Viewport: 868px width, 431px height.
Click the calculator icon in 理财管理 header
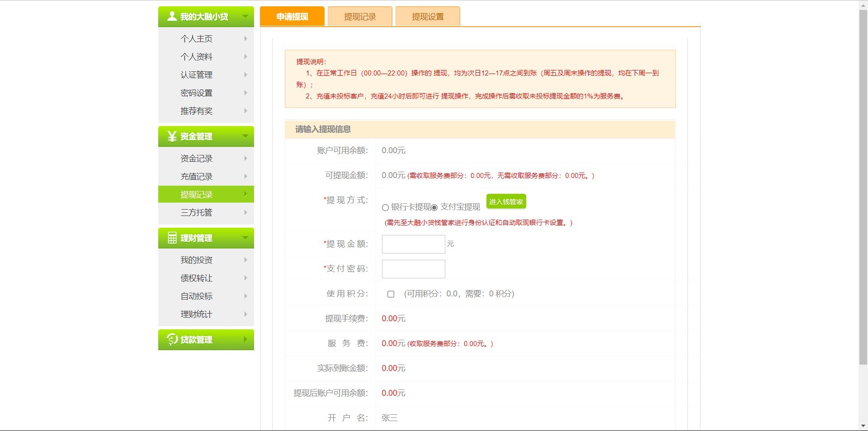click(172, 238)
